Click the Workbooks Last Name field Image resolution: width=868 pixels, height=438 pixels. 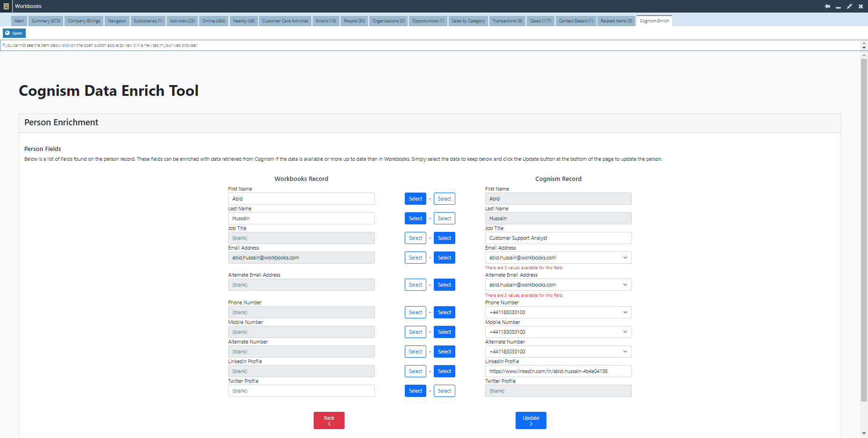tap(301, 218)
